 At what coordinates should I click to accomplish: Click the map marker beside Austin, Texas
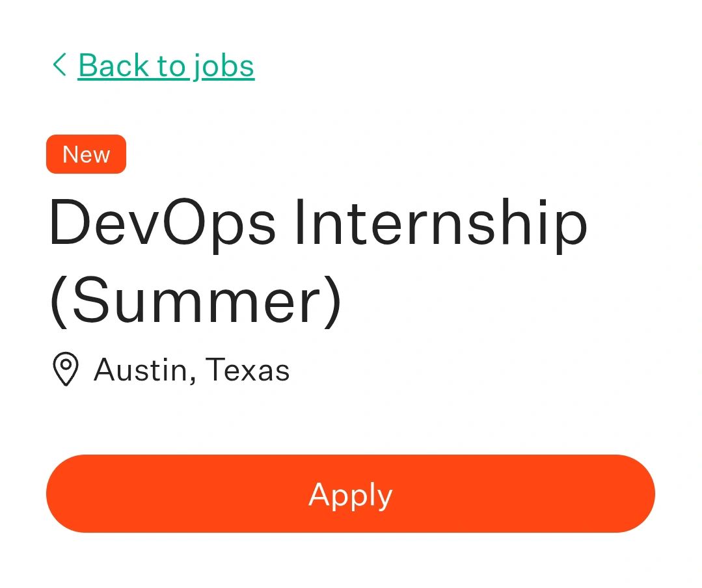click(x=65, y=369)
